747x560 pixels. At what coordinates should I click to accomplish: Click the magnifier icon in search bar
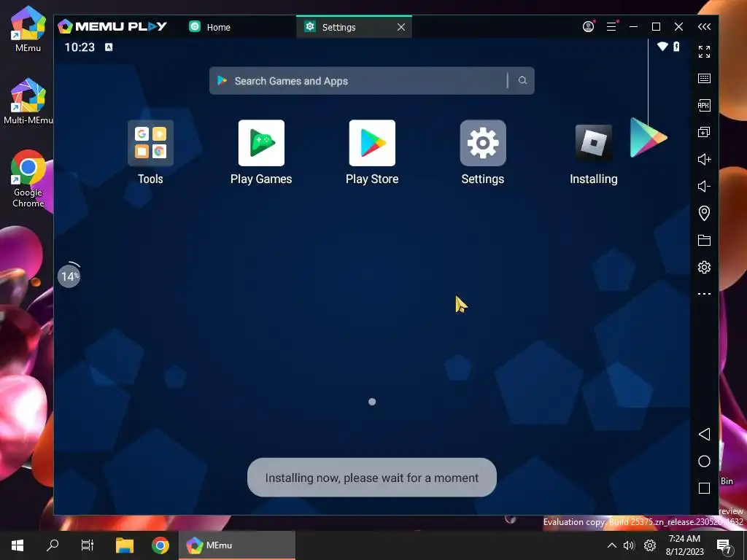pos(522,80)
